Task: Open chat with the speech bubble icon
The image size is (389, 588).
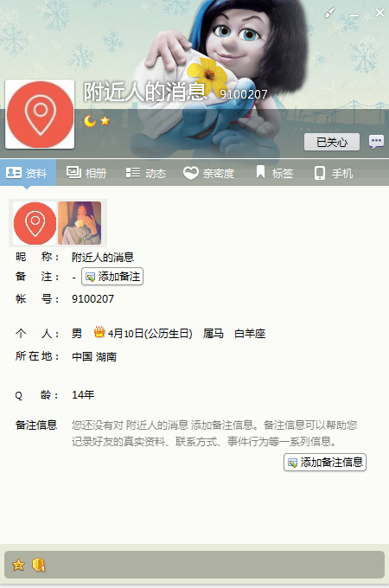Action: point(376,142)
